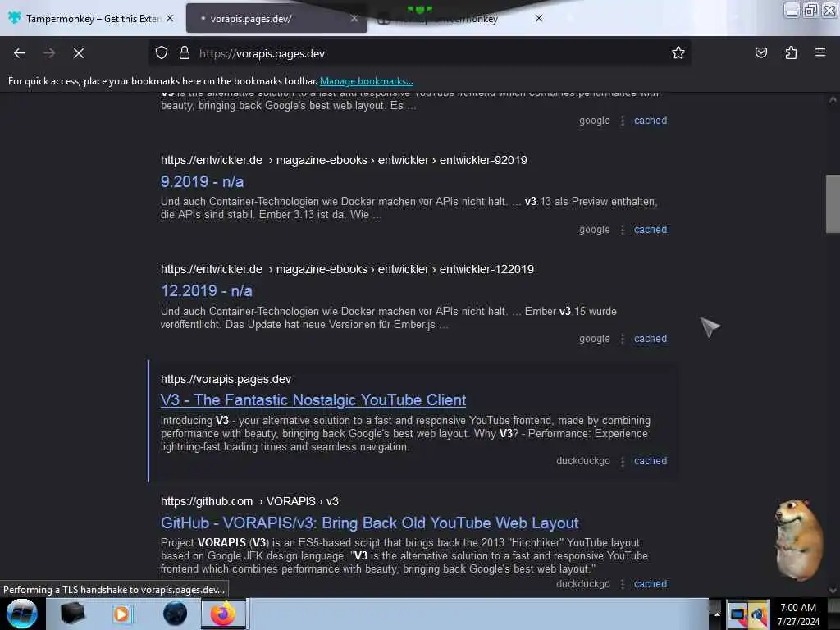Image resolution: width=840 pixels, height=630 pixels.
Task: Open three-dot options for vorapis.pages.dev result
Action: point(622,462)
